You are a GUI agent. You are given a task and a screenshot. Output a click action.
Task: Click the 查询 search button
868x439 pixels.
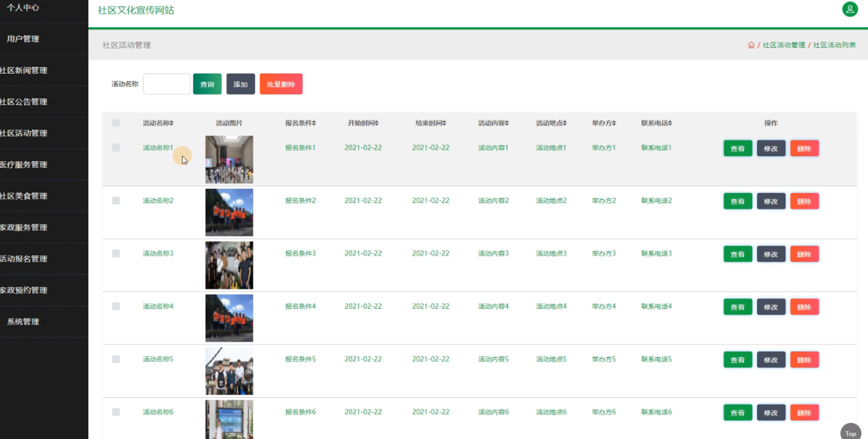pos(207,84)
